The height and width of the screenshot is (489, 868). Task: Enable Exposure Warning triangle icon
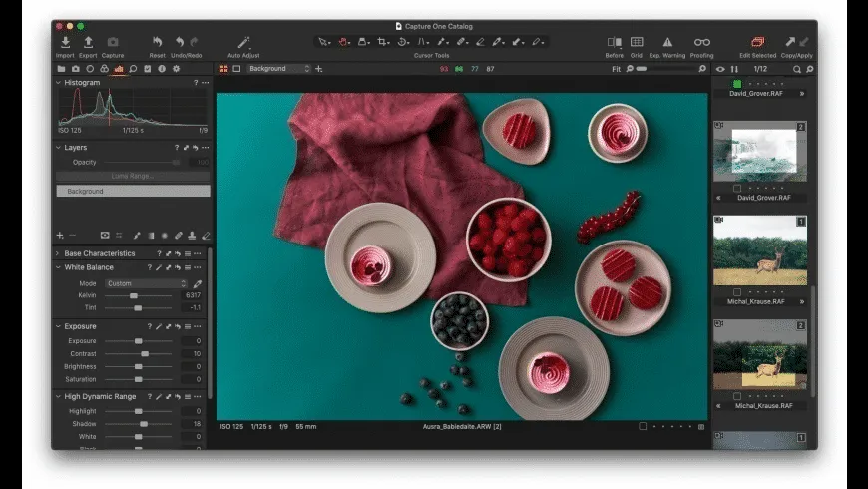667,42
